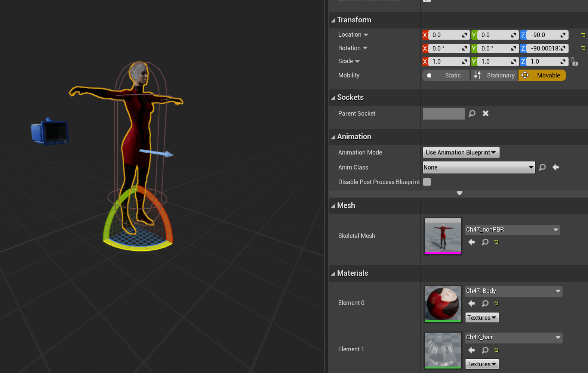
Task: Edit the Rotation Z value field
Action: [547, 48]
